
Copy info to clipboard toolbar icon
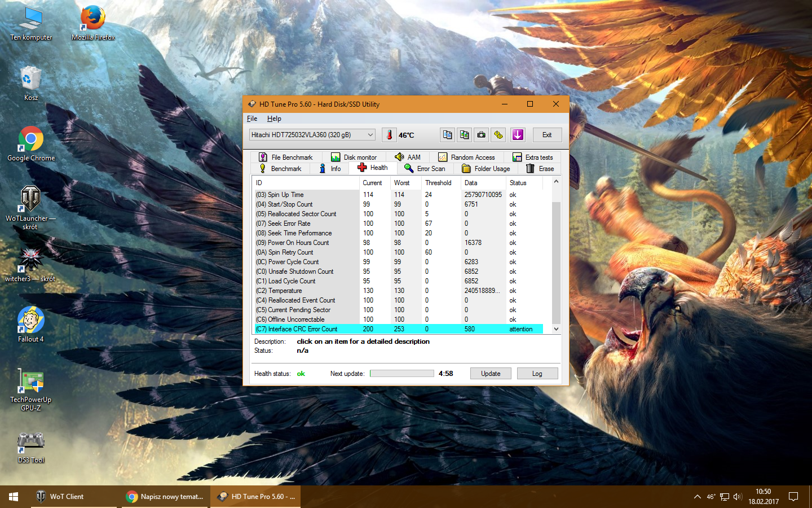pyautogui.click(x=447, y=135)
